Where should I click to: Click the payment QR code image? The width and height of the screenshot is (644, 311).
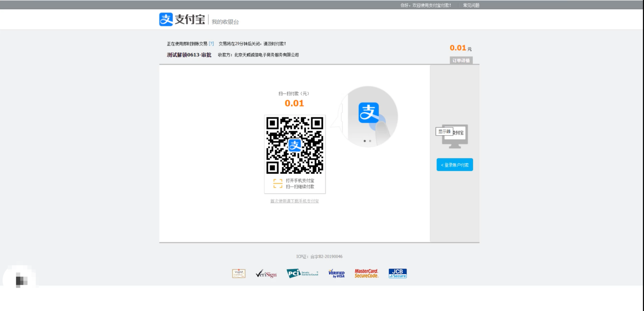(x=295, y=145)
